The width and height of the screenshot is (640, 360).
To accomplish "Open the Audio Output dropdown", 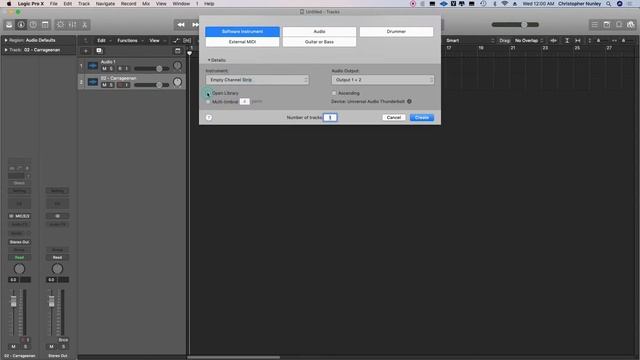I will (383, 80).
